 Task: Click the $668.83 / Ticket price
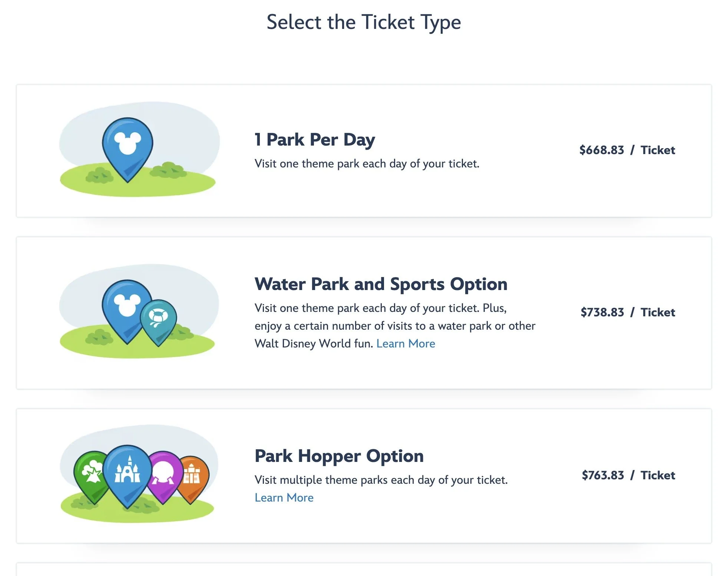[x=627, y=150]
